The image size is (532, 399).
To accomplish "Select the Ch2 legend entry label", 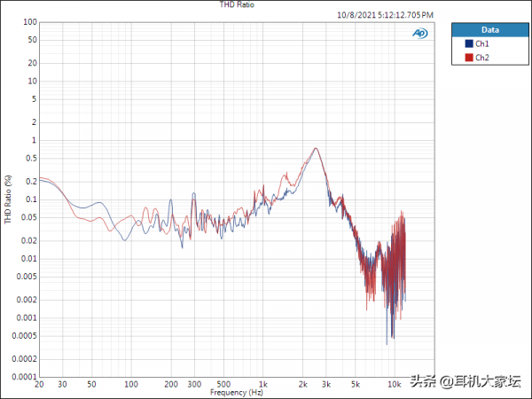I will point(482,58).
